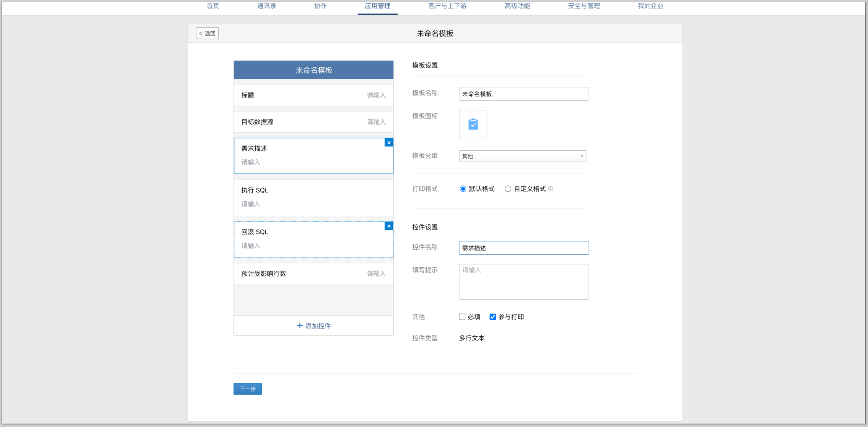
Task: Select the 默认格式 print radio option
Action: [463, 189]
